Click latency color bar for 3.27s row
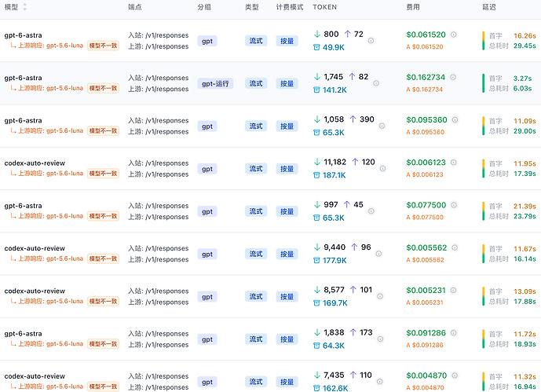This screenshot has width=541, height=392. (x=484, y=83)
